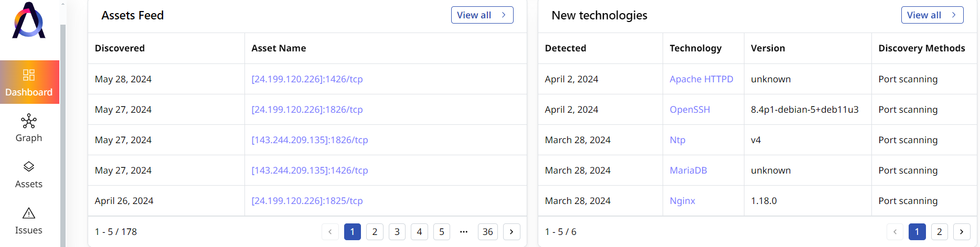
Task: Go to Assets in the sidebar
Action: pyautogui.click(x=29, y=175)
